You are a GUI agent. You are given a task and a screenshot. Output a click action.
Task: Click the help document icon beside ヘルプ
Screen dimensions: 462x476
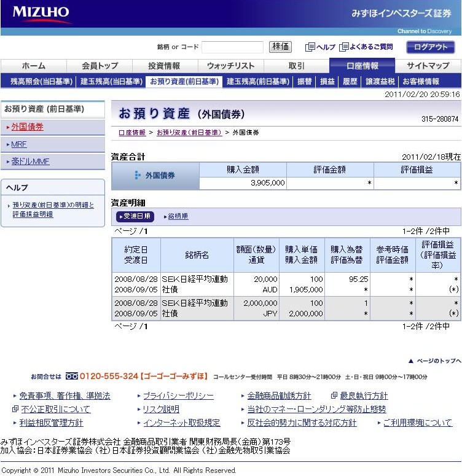[310, 47]
